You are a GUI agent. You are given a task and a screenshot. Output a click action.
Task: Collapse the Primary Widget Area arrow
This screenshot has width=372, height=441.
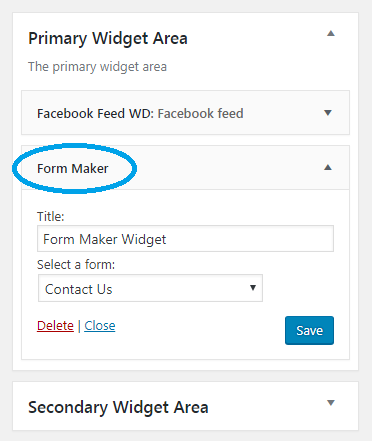330,33
